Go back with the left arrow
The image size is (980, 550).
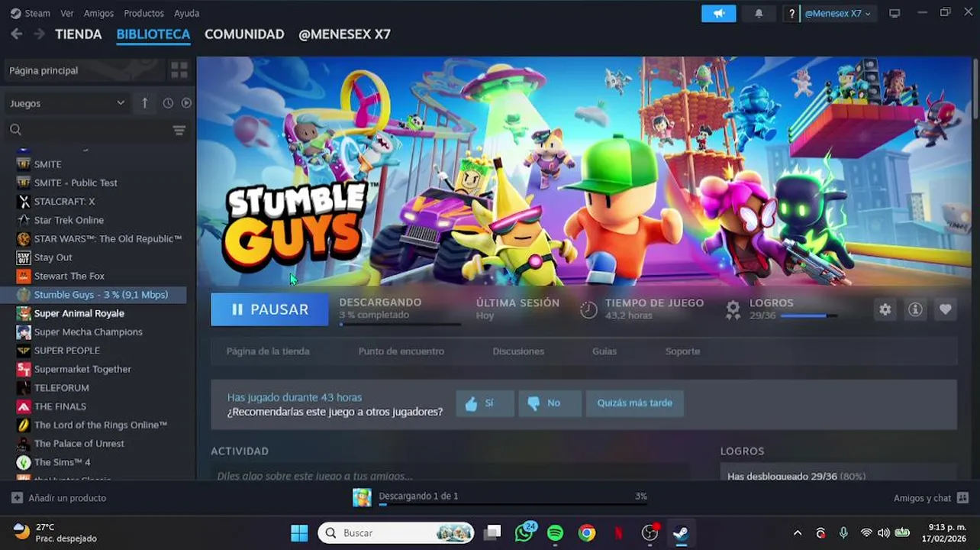pyautogui.click(x=16, y=34)
